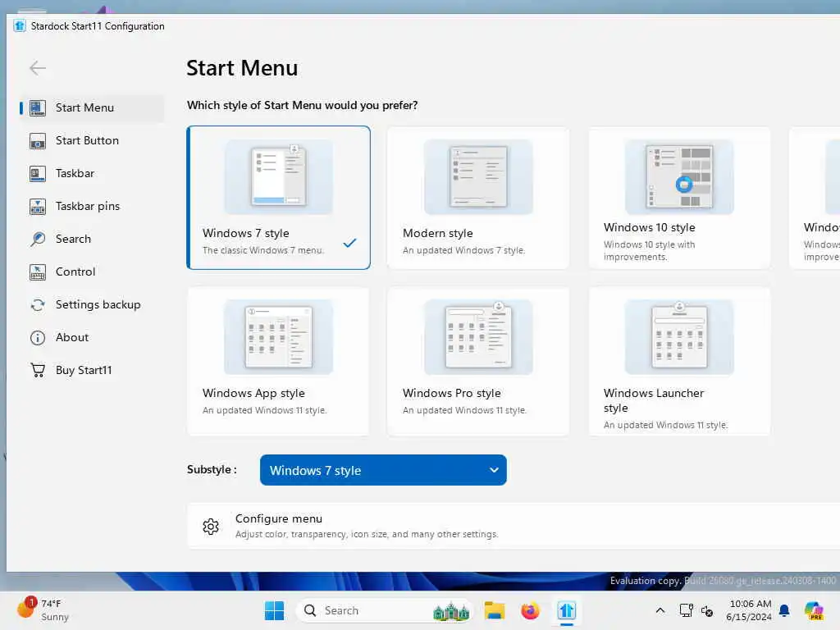Click the Search magnifier sidebar icon
This screenshot has width=840, height=630.
point(38,239)
